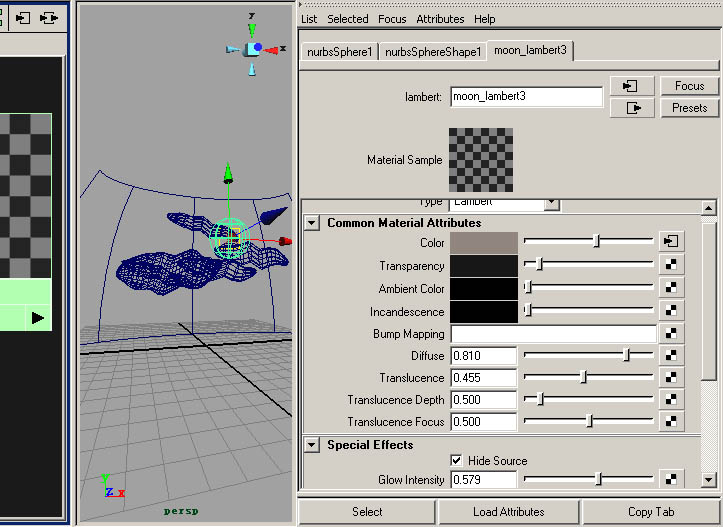The height and width of the screenshot is (527, 723).
Task: Click the selected nurbs sphere in viewport
Action: pos(229,238)
